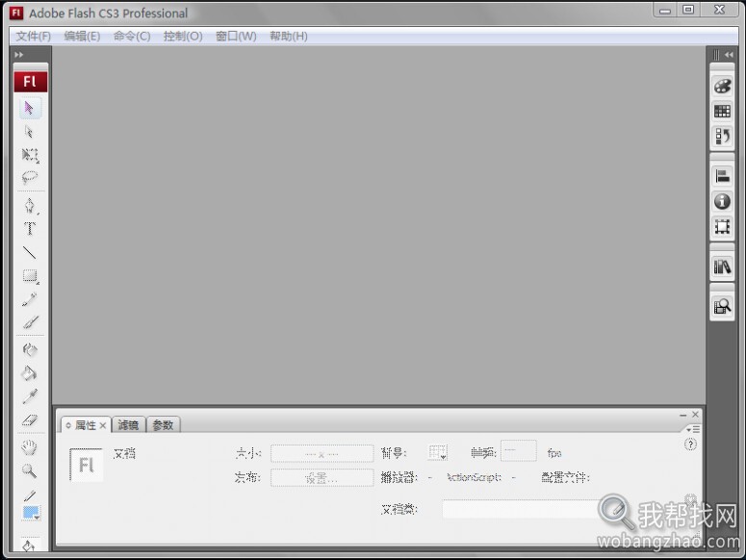Expand the left toolbox with double arrows
Image resolution: width=746 pixels, height=560 pixels.
pos(19,55)
